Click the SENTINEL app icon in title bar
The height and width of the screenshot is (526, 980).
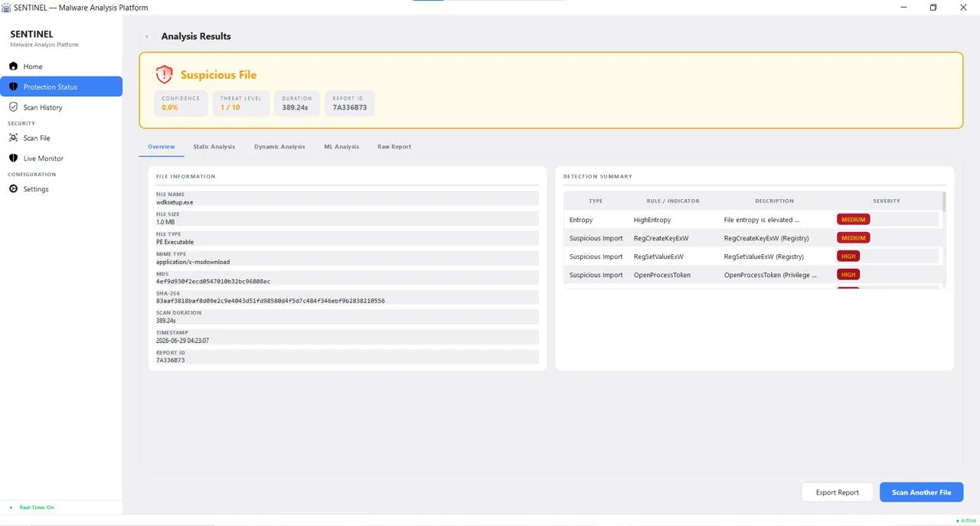(x=6, y=8)
